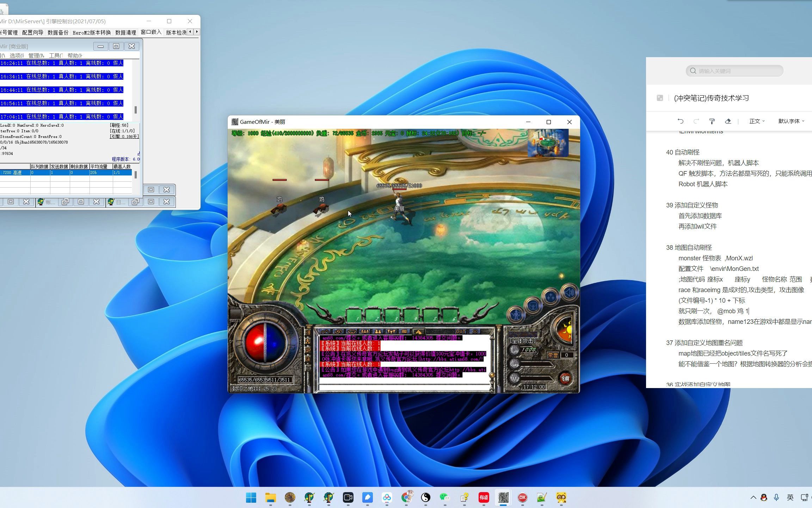812x508 pixels.
Task: Click the notes search keyword field
Action: (734, 71)
